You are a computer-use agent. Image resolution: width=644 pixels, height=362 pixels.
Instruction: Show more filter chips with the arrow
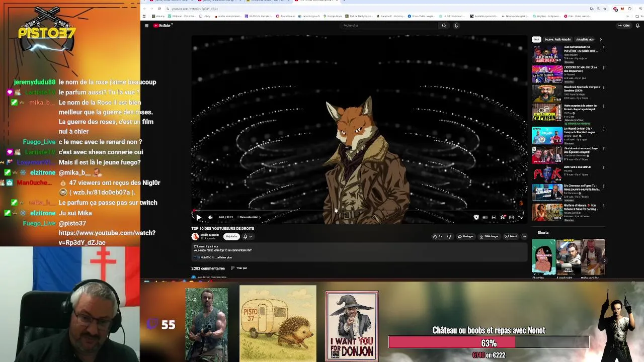tap(600, 39)
